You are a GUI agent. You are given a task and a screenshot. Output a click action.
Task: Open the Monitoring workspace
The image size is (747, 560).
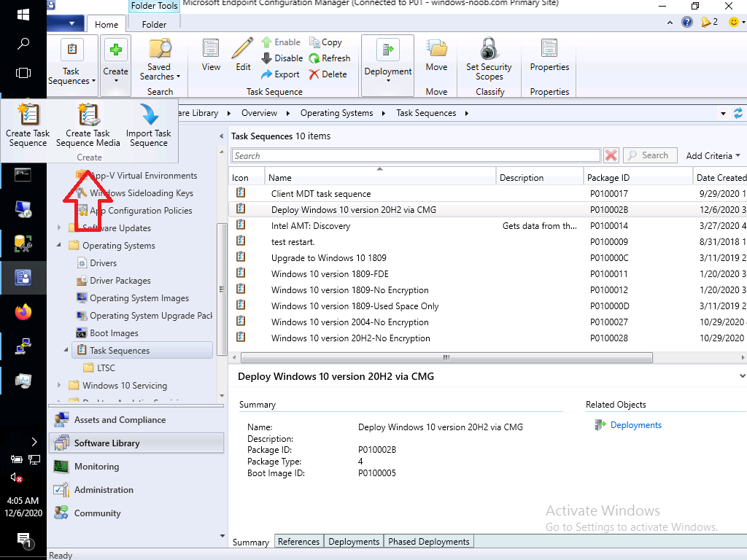[x=136, y=466]
